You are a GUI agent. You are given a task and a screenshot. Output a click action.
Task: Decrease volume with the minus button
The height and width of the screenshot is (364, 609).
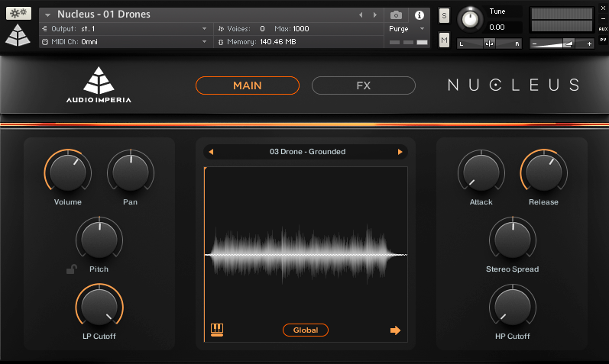534,43
